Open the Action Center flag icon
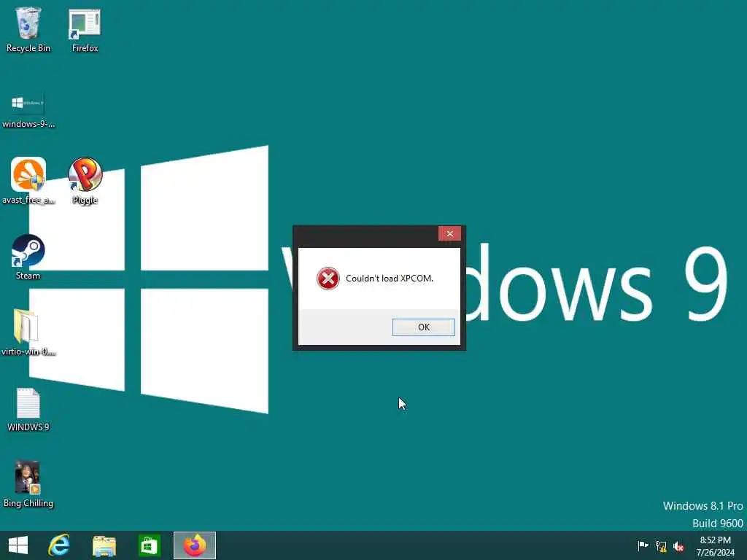 [x=643, y=545]
